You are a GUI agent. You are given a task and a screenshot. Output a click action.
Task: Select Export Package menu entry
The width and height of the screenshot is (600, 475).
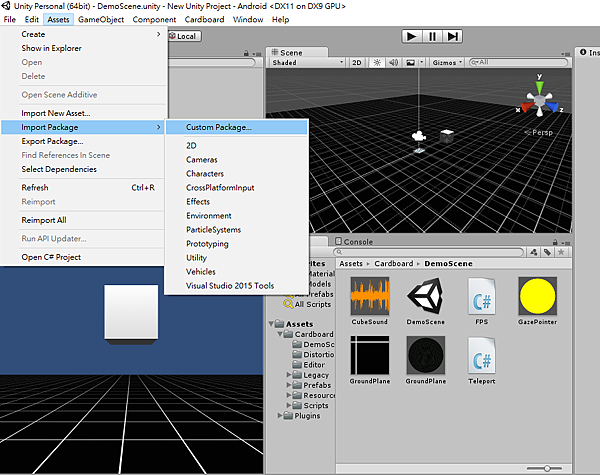pyautogui.click(x=52, y=141)
